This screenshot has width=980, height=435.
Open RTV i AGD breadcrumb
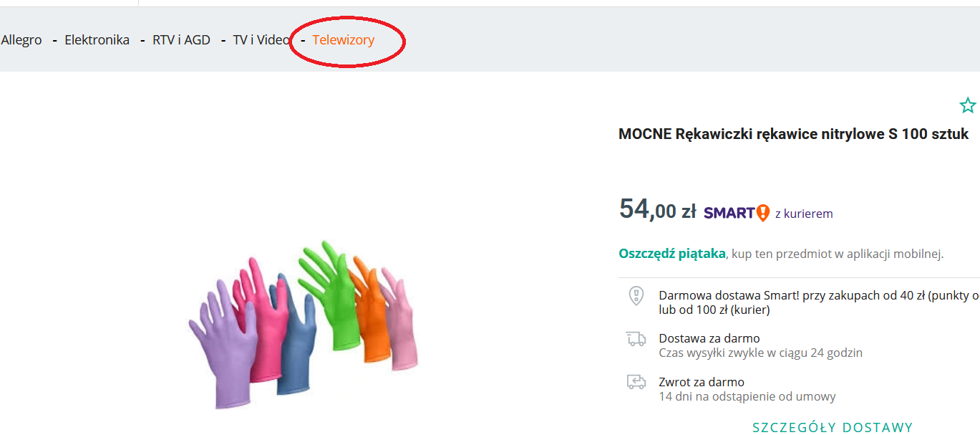click(x=181, y=40)
